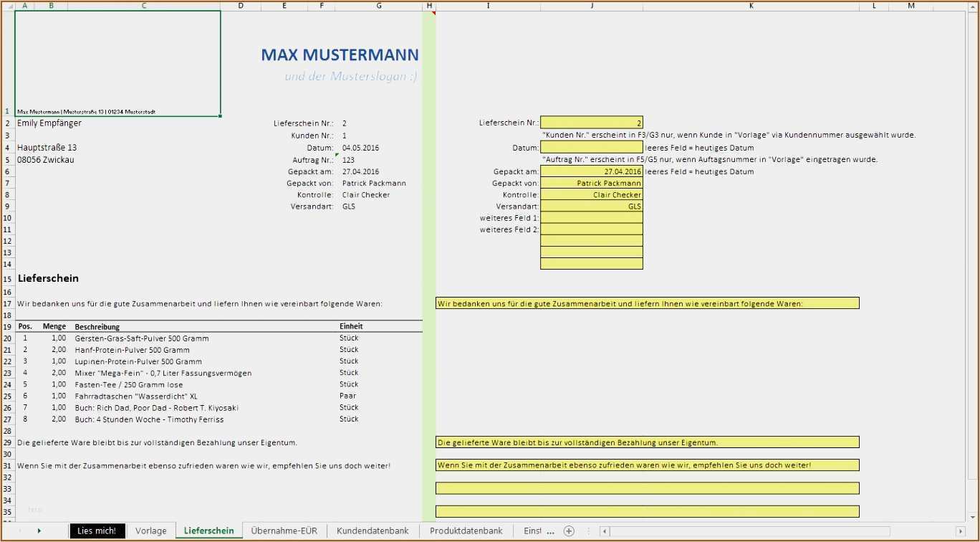Open the Kundendatenbank sheet tab
The height and width of the screenshot is (542, 980).
click(x=373, y=531)
